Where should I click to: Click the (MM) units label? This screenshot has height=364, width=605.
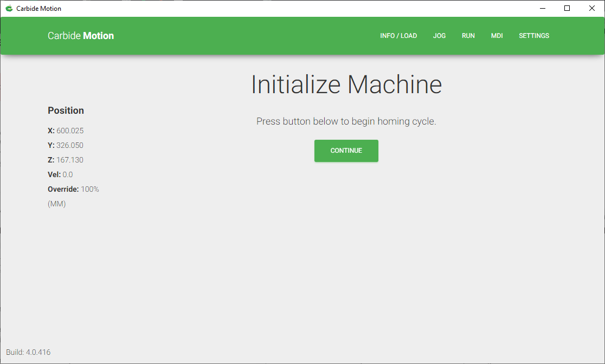click(x=57, y=204)
